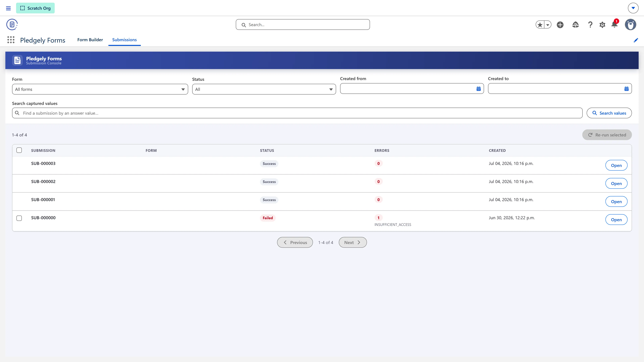Click the STATUS column header

click(267, 150)
